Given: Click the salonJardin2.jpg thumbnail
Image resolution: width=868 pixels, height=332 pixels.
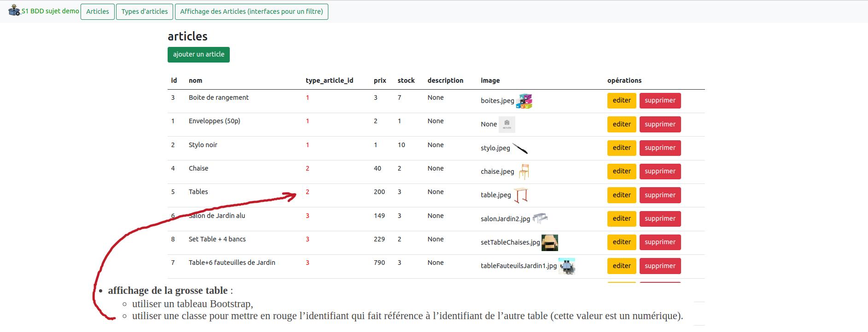Looking at the screenshot, I should pyautogui.click(x=540, y=218).
